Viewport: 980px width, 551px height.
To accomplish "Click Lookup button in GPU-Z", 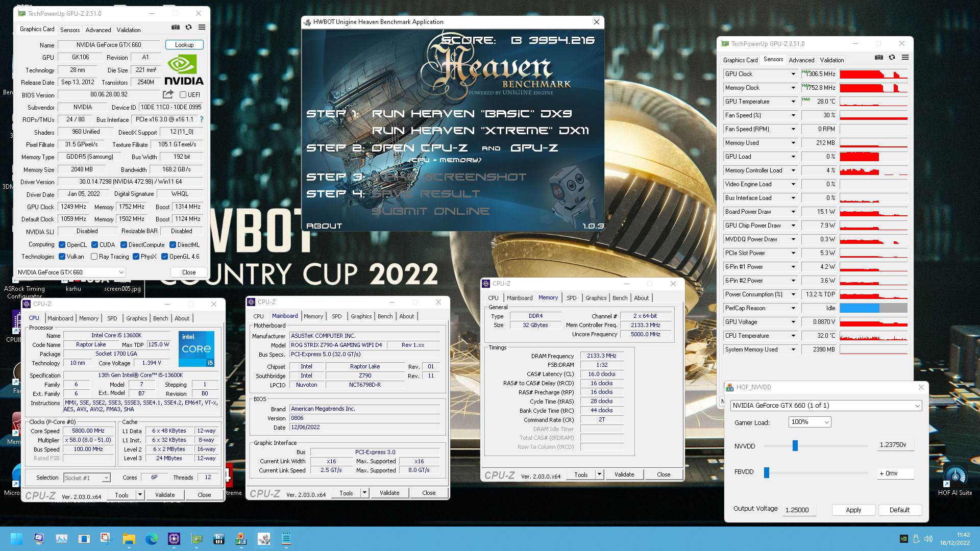I will click(x=184, y=45).
